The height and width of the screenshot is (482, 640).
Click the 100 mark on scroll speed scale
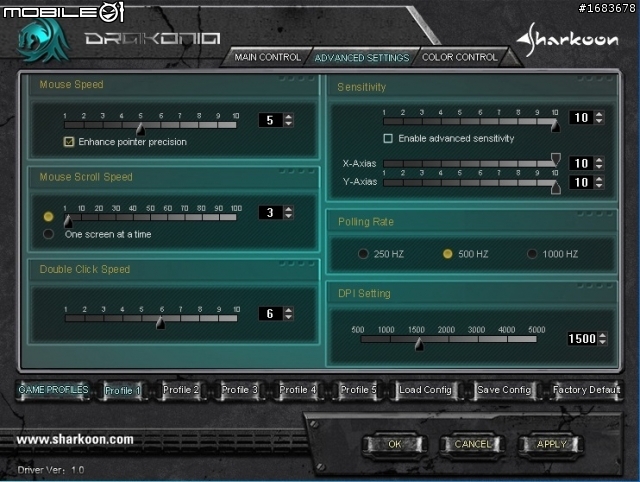pyautogui.click(x=236, y=209)
